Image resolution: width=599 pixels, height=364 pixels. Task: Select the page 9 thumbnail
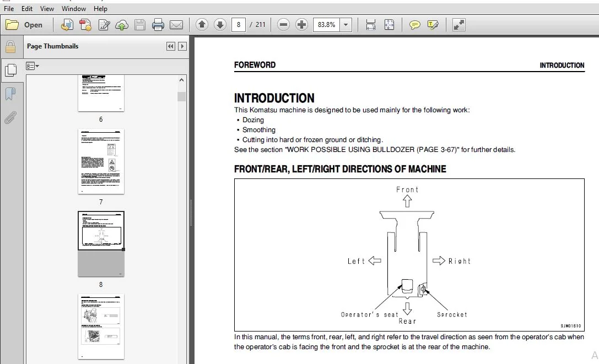101,327
